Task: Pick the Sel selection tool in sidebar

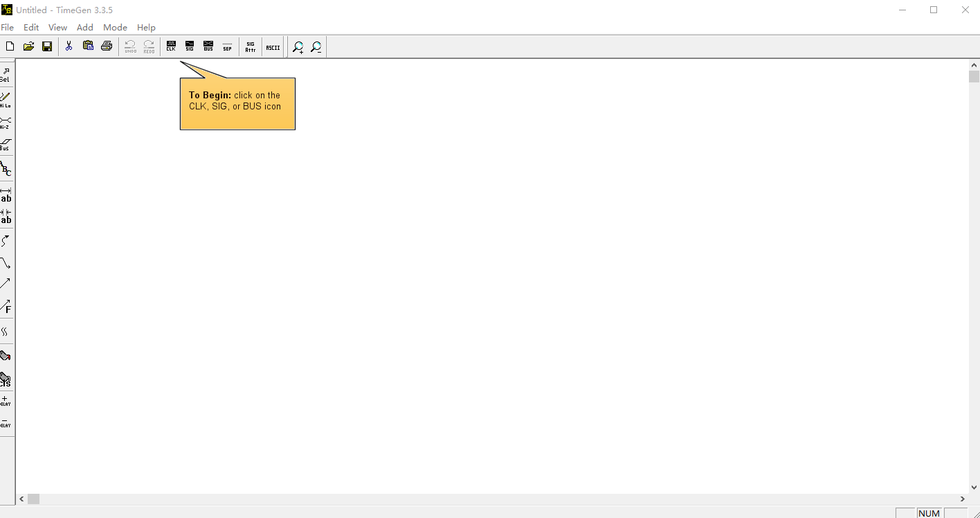Action: coord(6,75)
